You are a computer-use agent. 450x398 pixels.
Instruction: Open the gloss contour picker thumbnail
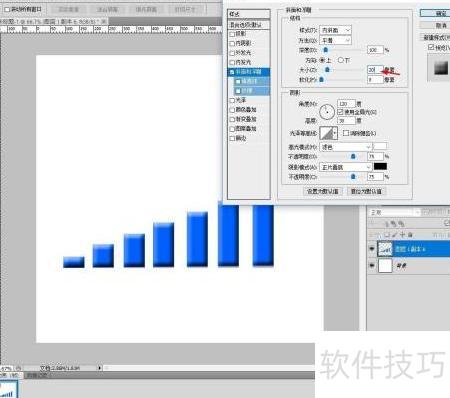tap(329, 133)
